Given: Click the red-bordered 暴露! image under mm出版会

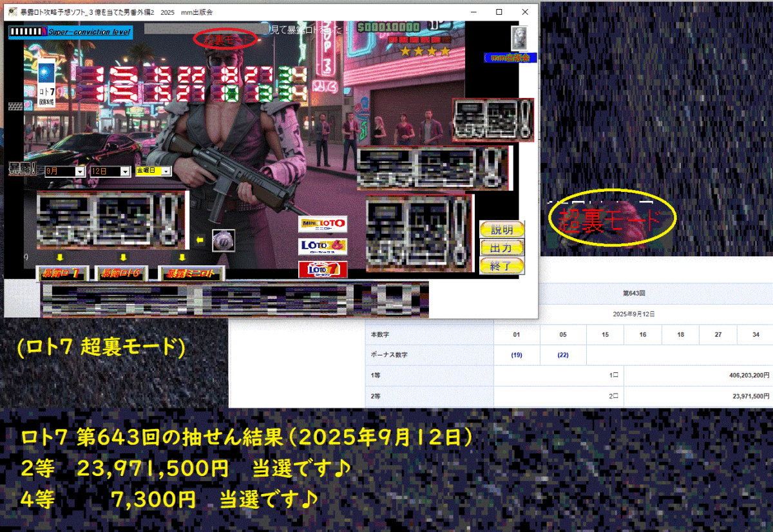Looking at the screenshot, I should click(493, 120).
